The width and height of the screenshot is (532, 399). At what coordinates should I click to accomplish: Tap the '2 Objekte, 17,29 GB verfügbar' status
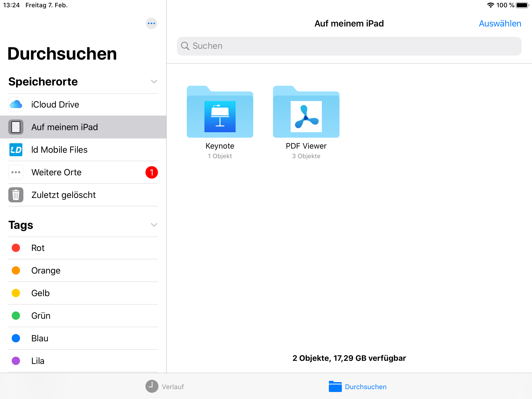(x=349, y=358)
